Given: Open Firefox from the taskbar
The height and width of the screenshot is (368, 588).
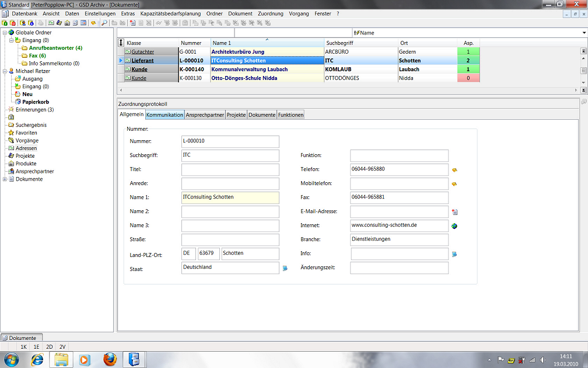Looking at the screenshot, I should point(110,360).
